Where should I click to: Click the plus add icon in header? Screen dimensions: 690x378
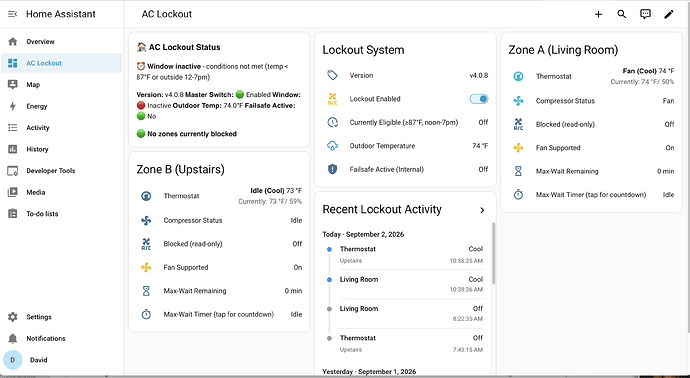tap(598, 15)
